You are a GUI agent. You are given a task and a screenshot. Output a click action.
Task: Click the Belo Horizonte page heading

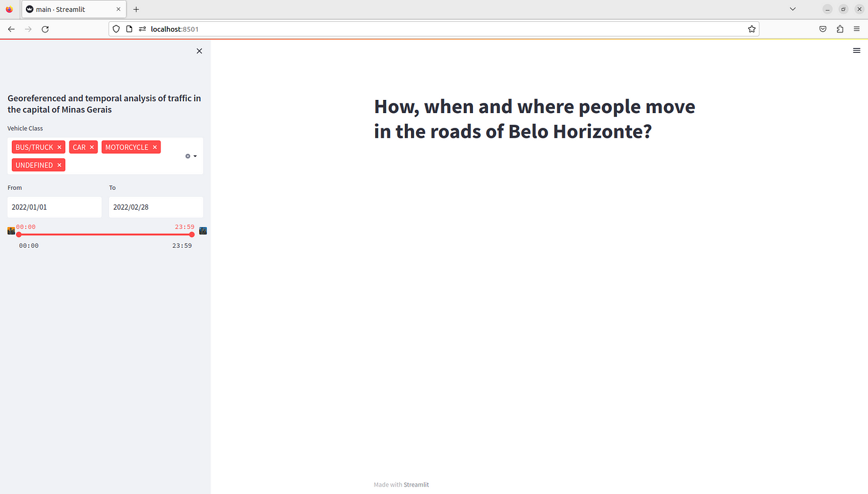[534, 119]
